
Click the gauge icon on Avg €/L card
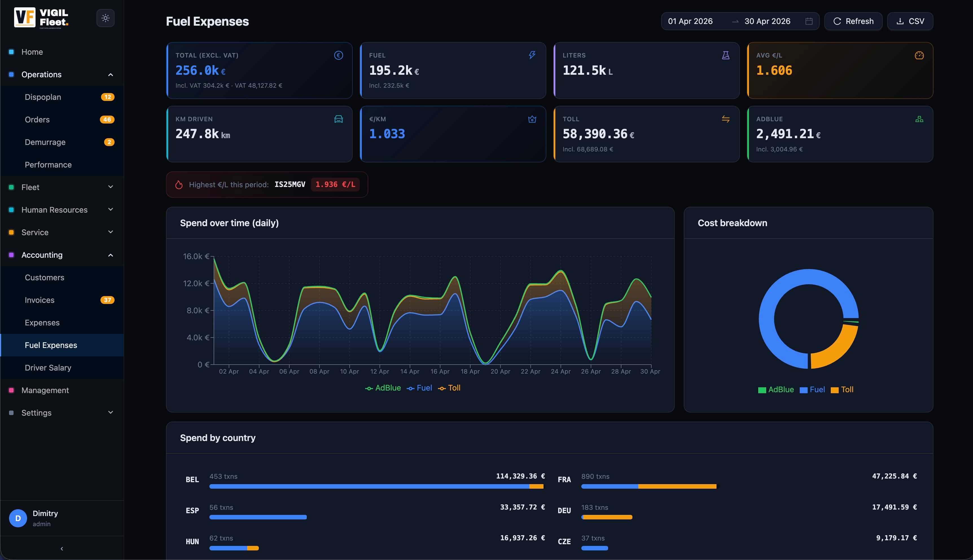(x=919, y=55)
